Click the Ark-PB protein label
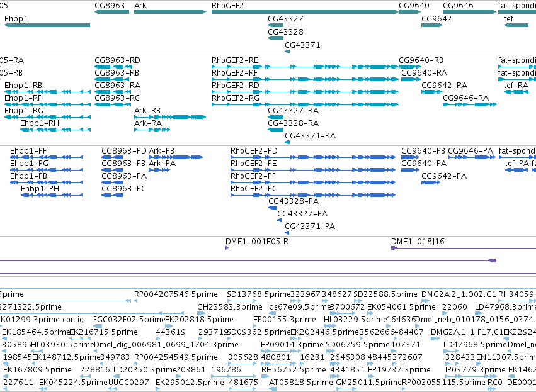 (161, 151)
